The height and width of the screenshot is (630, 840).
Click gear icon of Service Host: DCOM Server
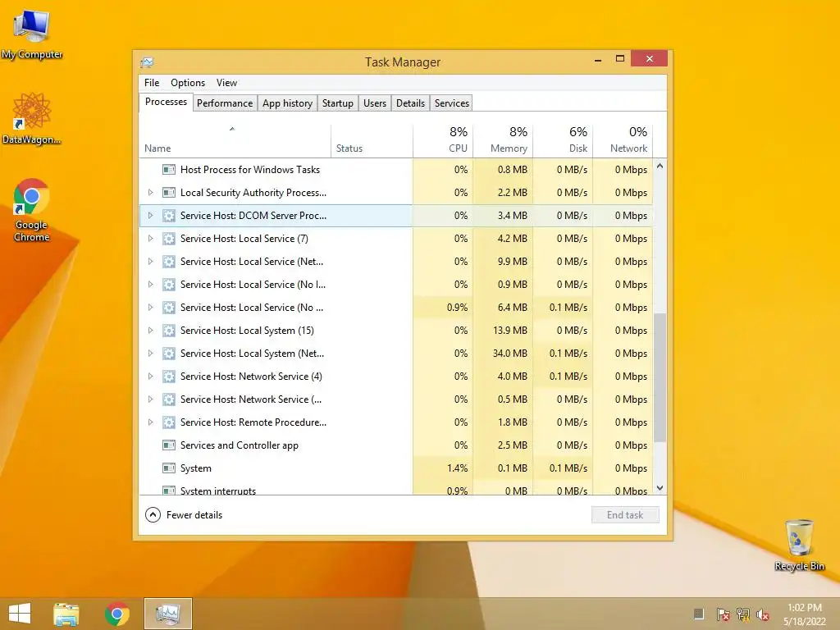[x=169, y=216]
